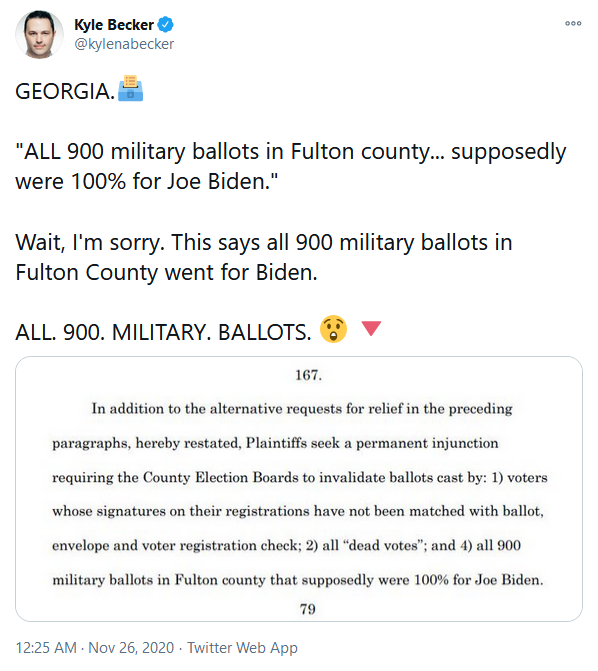Click the Kyle Becker display name
Screen dimensions: 598x671
[114, 25]
